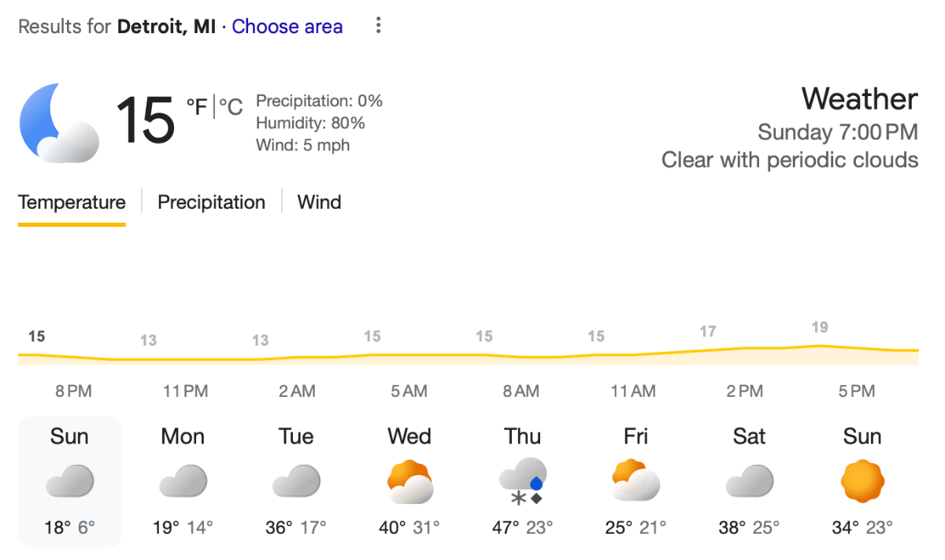The image size is (945, 560).
Task: Switch to the Precipitation tab
Action: coord(211,202)
